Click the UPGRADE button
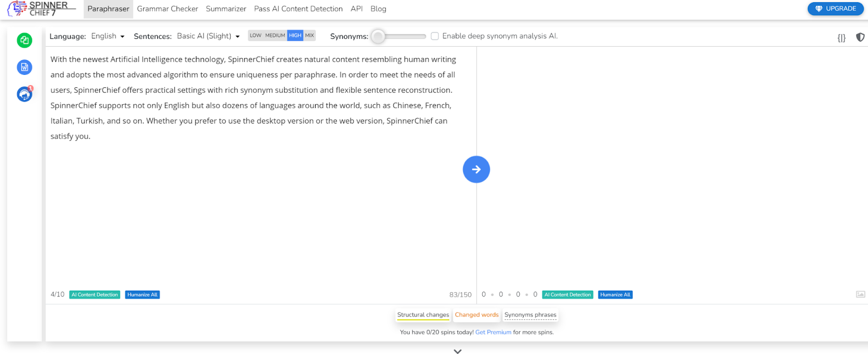This screenshot has width=868, height=354. click(x=835, y=9)
